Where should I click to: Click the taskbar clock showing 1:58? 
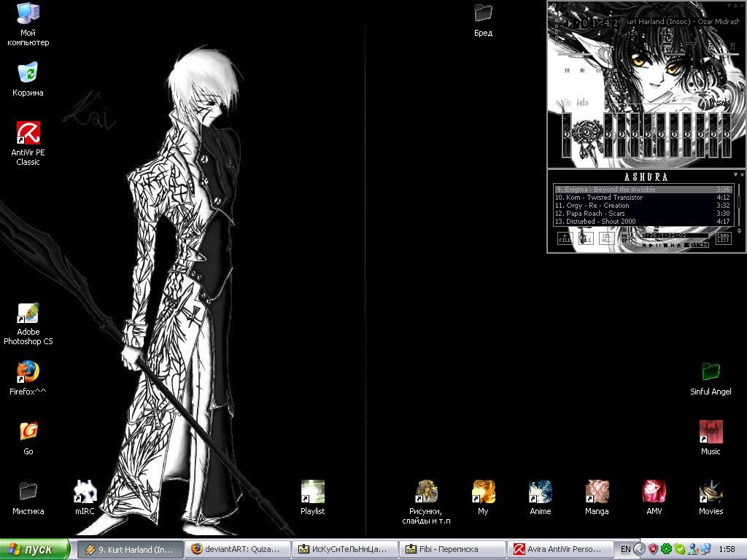pos(727,549)
